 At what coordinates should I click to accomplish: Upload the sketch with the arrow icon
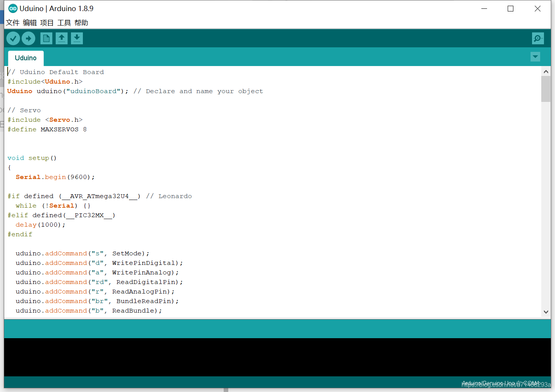tap(28, 38)
